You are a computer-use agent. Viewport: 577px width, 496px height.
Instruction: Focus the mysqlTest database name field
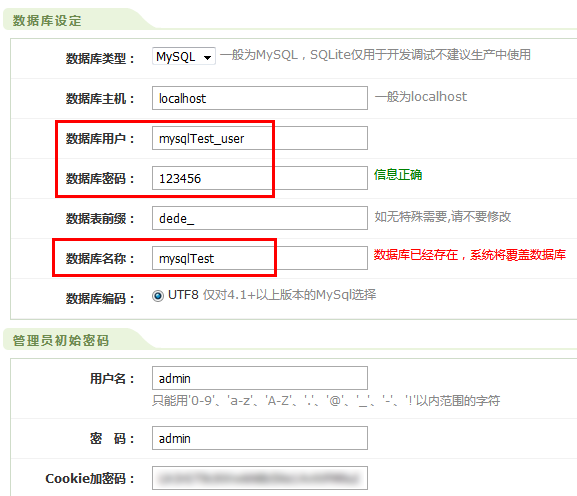tap(260, 258)
